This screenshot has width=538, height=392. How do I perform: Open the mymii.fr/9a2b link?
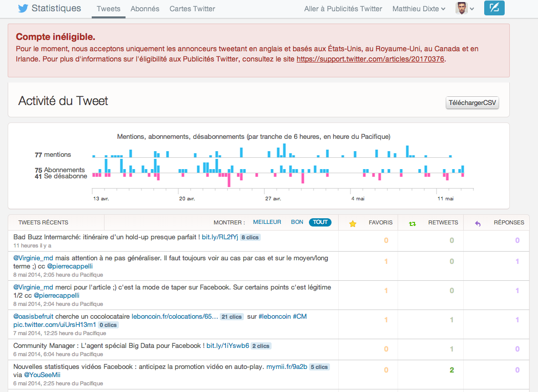(x=287, y=366)
